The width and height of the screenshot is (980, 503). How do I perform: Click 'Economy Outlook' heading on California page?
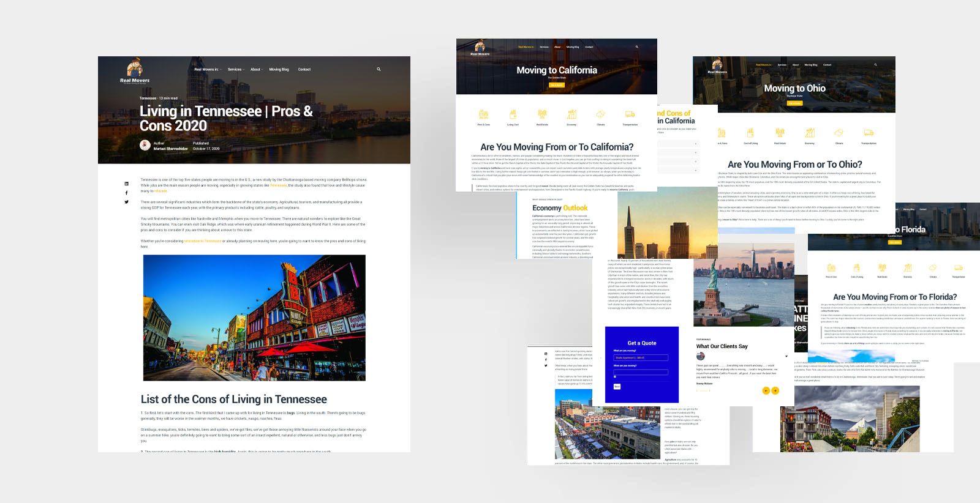point(560,208)
